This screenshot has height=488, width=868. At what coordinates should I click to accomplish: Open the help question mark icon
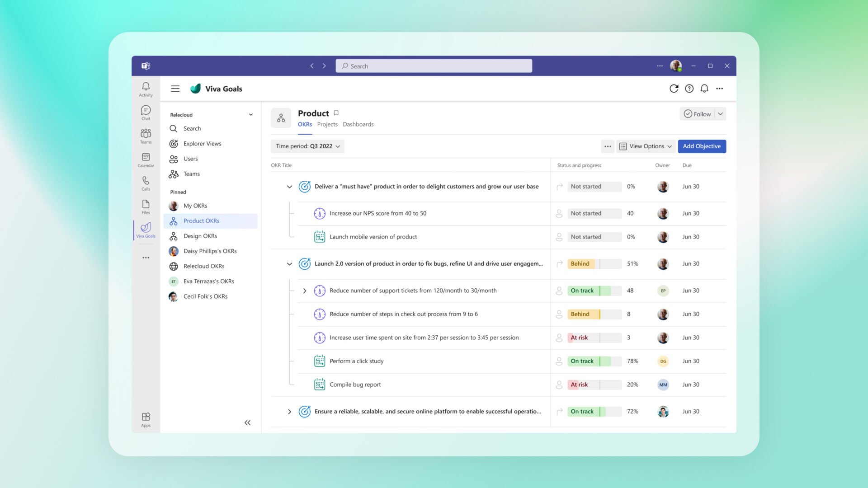pyautogui.click(x=689, y=89)
